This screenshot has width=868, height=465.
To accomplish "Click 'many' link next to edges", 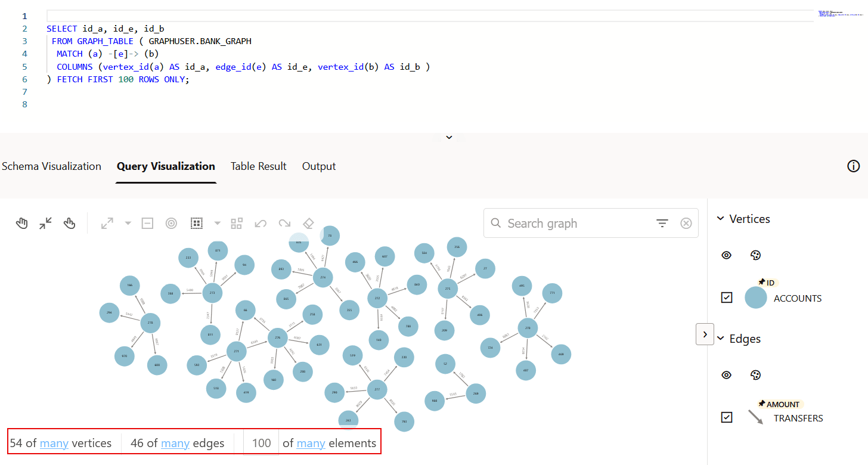I will pos(175,443).
